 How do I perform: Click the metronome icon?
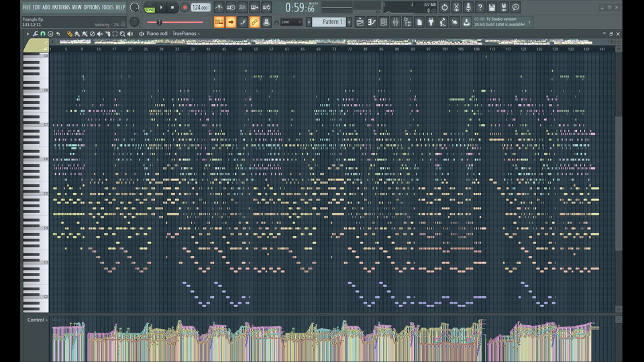tap(219, 7)
